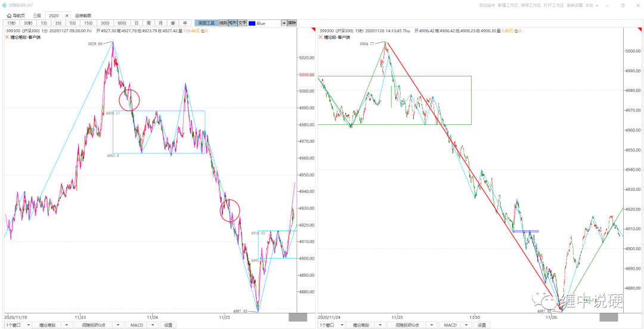
Task: Select the 30分 timeframe
Action: [105, 23]
